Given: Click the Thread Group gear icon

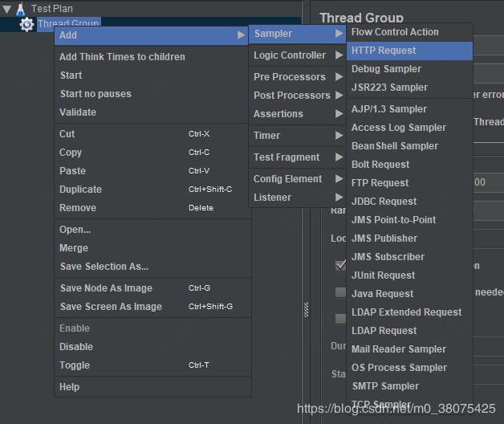Looking at the screenshot, I should (x=26, y=24).
